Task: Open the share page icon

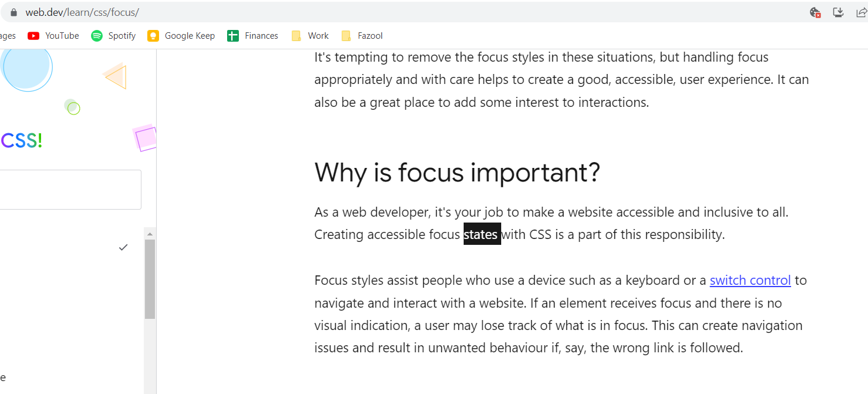Action: pos(861,12)
